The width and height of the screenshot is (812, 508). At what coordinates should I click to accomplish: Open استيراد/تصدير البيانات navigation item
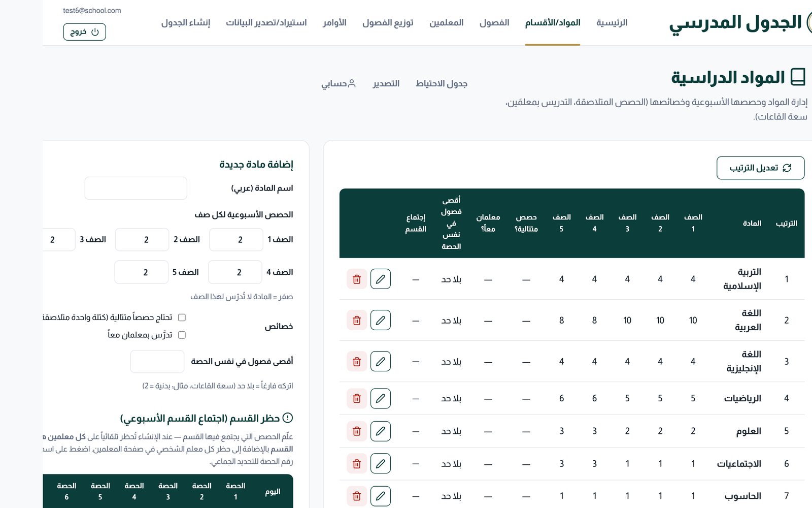pyautogui.click(x=266, y=22)
